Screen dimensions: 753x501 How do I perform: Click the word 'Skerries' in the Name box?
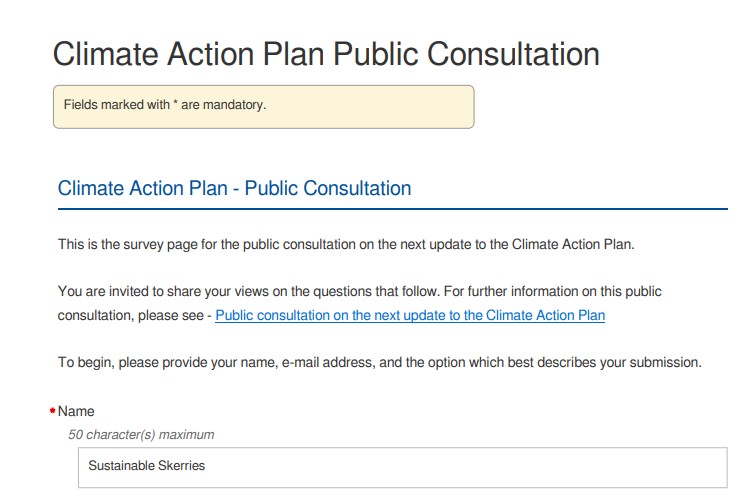(182, 465)
